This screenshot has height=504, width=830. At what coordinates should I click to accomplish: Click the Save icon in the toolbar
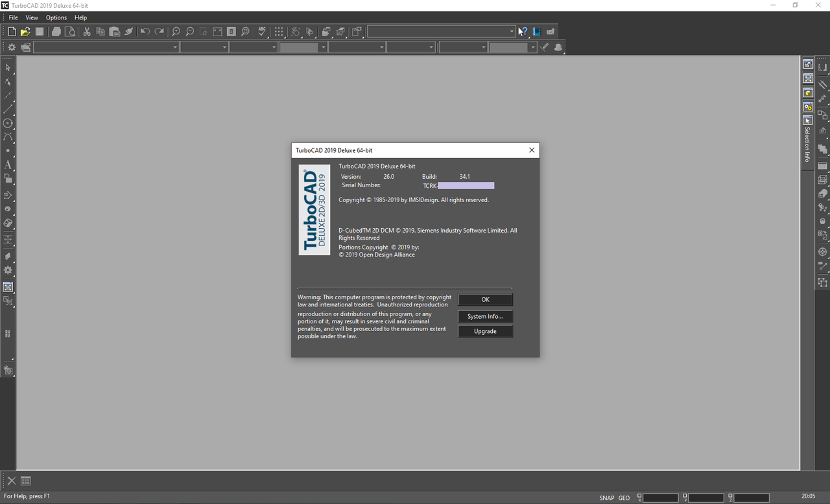click(40, 31)
